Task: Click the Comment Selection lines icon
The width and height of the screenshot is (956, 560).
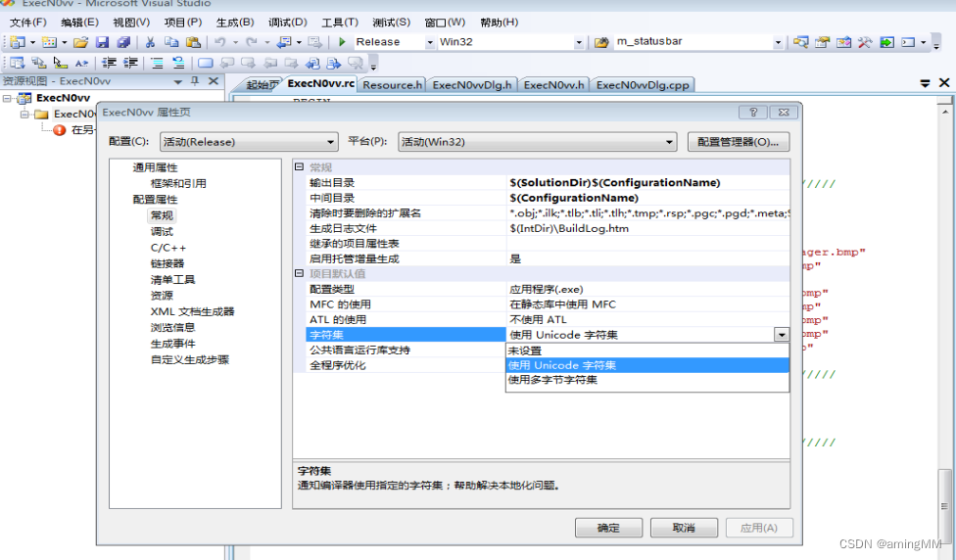Action: [157, 63]
